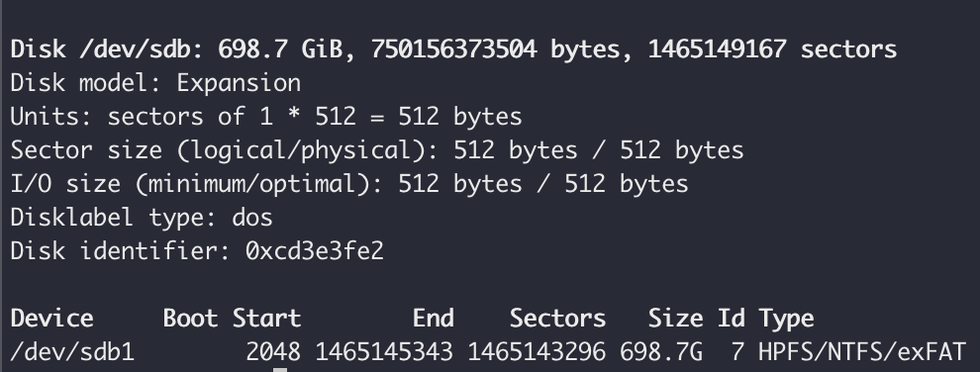This screenshot has width=980, height=372.
Task: Click the End column header
Action: pos(433,319)
